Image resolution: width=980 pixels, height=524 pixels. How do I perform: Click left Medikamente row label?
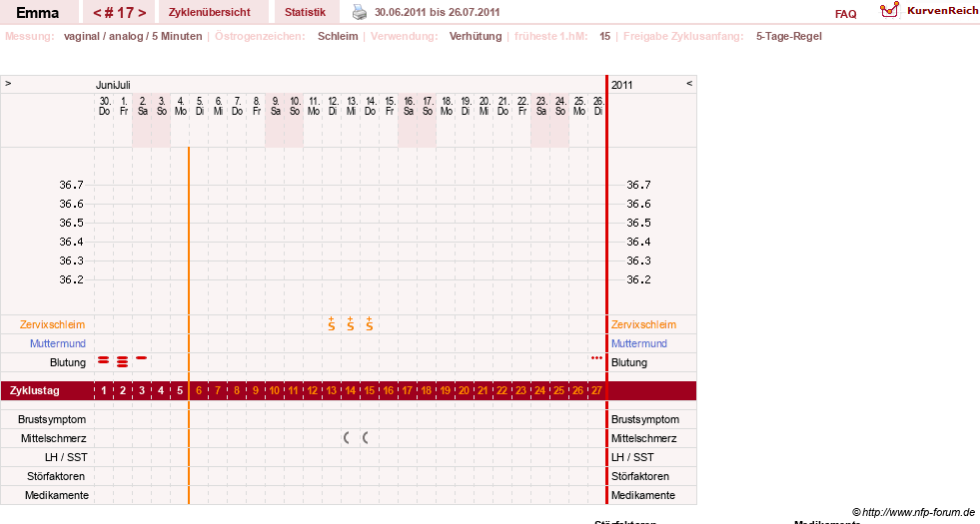tap(56, 495)
